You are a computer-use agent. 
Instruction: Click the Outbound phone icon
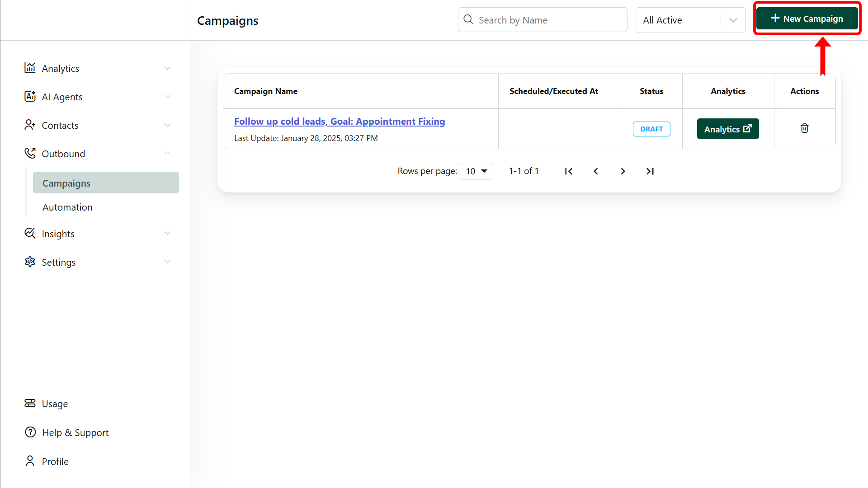tap(30, 153)
